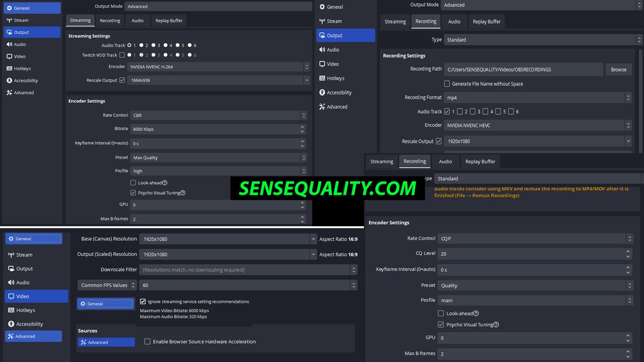The image size is (644, 362).
Task: Tick the Twitch VOD Track checkbox
Action: pos(122,55)
